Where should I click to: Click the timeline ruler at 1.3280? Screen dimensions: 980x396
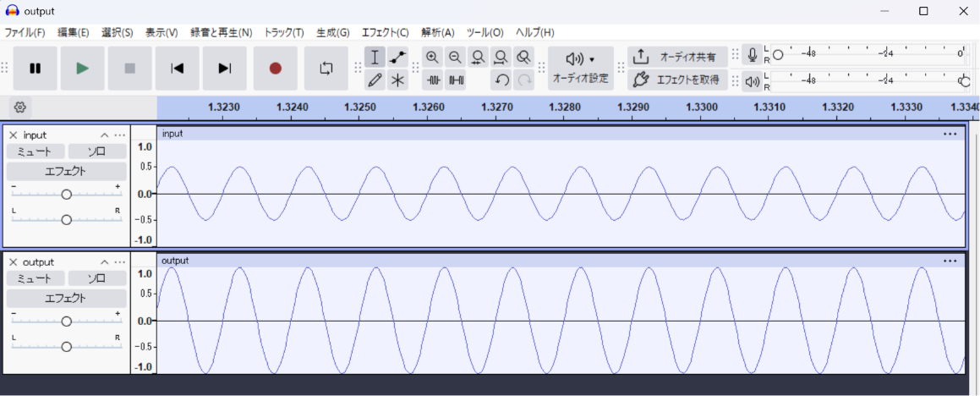[566, 107]
